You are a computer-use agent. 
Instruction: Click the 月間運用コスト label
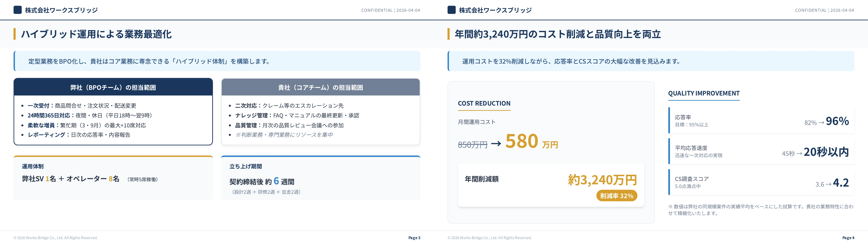tap(476, 122)
